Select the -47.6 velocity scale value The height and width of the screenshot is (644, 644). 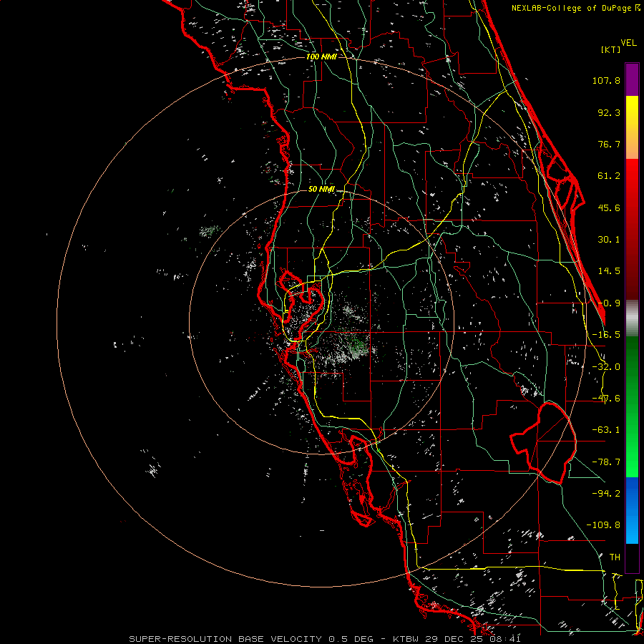tap(606, 399)
